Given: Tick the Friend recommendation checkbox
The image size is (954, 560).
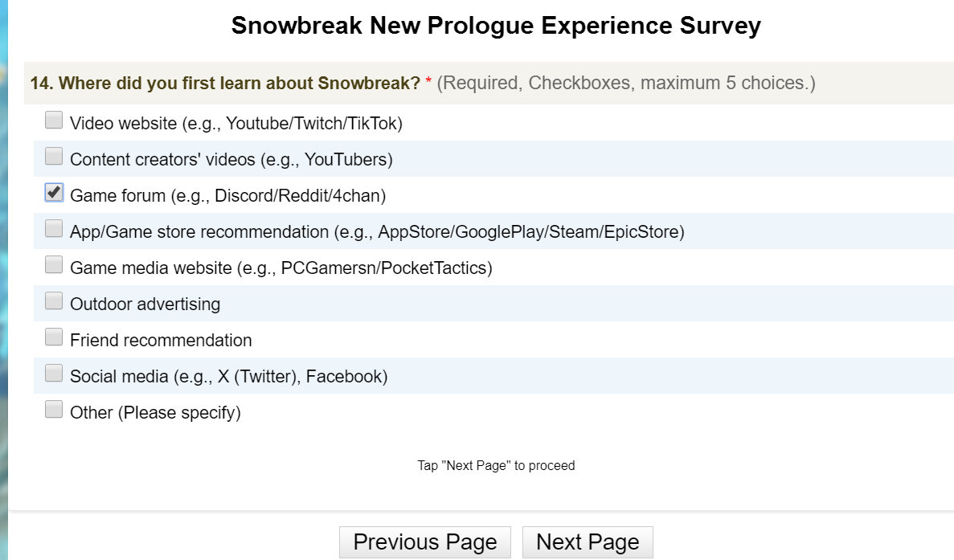Looking at the screenshot, I should click(x=54, y=337).
